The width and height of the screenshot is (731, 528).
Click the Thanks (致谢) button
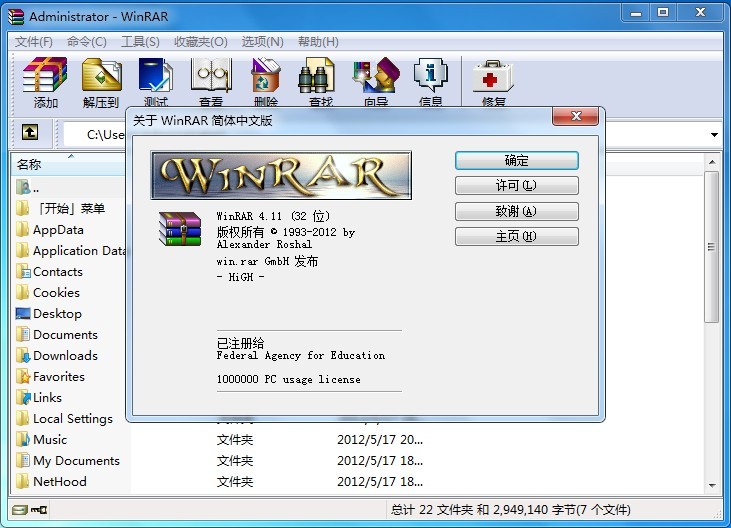tap(516, 211)
